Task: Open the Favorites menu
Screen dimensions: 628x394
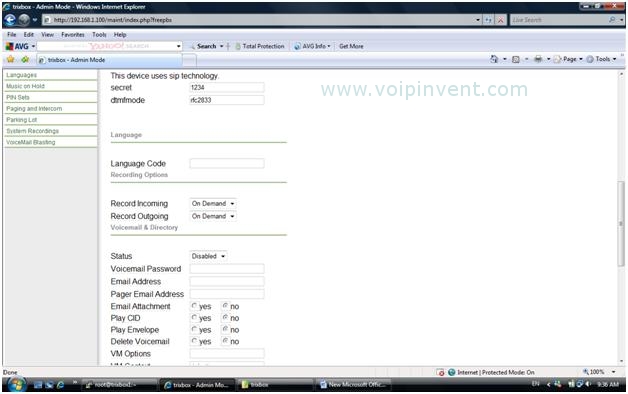Action: click(73, 35)
